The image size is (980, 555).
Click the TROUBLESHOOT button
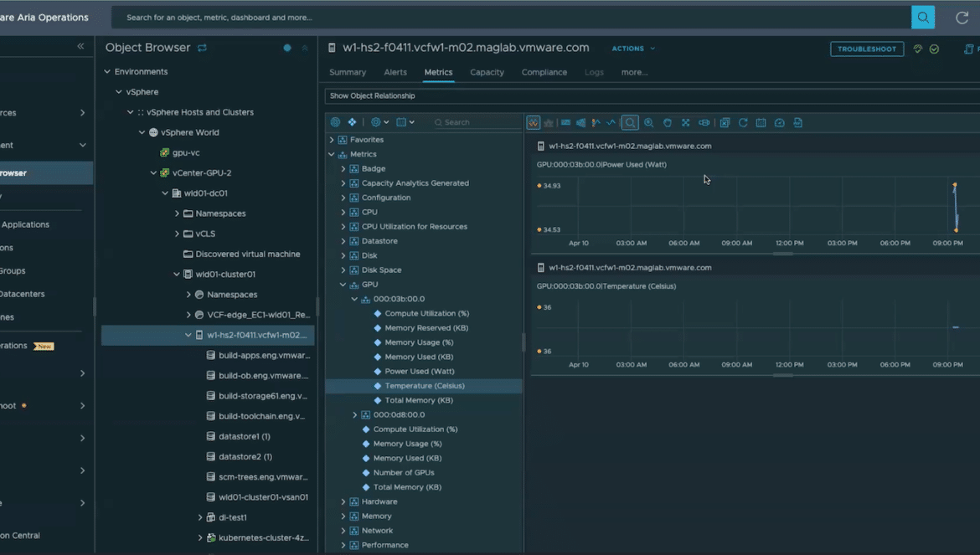point(867,49)
